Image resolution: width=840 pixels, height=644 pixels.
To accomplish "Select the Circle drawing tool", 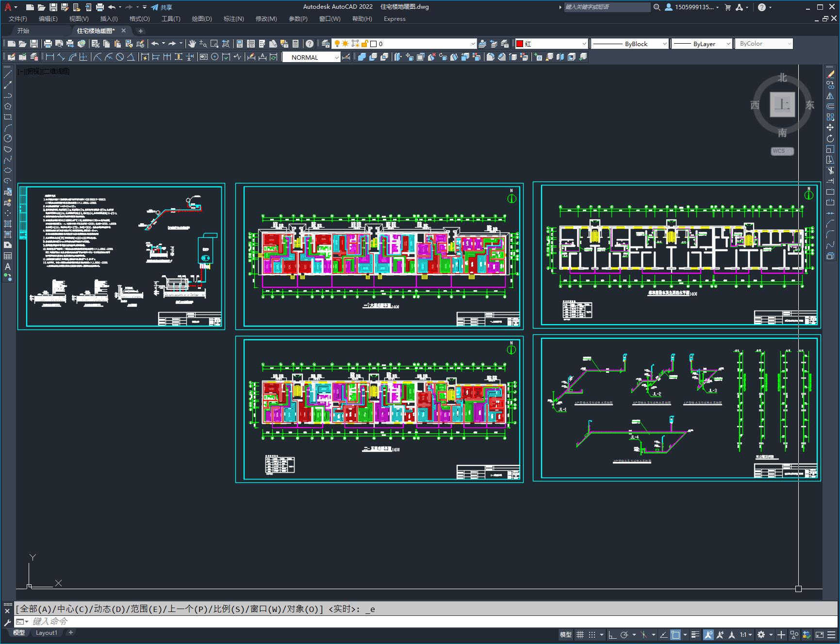I will (8, 138).
